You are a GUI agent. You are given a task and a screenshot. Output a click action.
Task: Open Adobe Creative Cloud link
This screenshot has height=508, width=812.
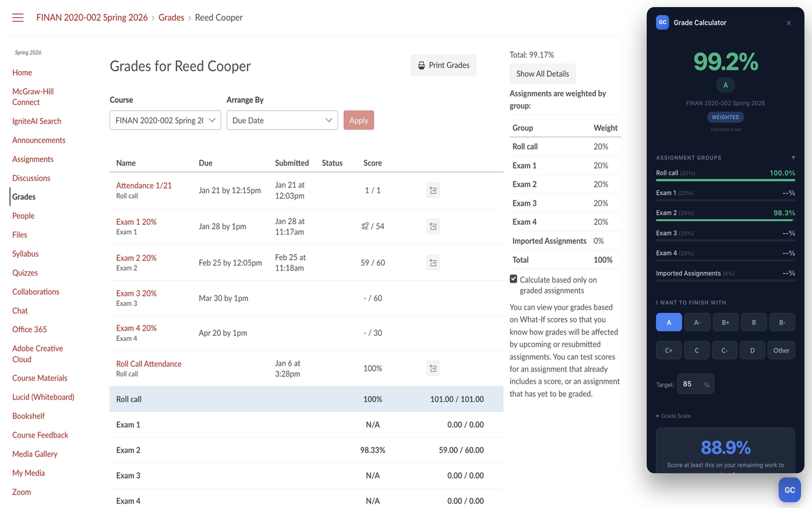point(37,354)
